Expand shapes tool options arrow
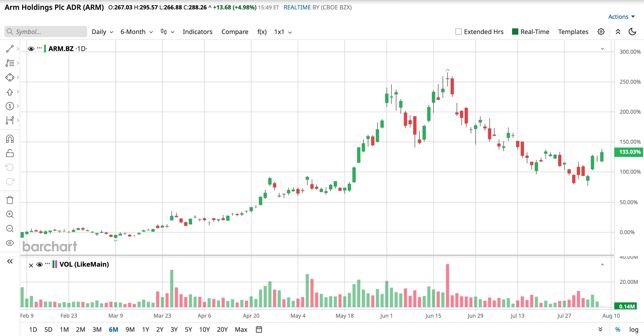 [18, 77]
